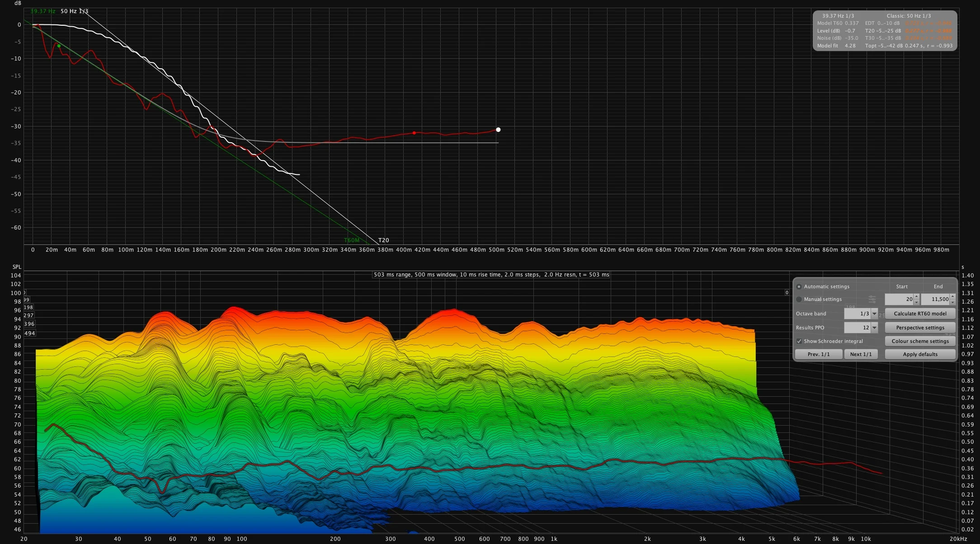The width and height of the screenshot is (980, 544).
Task: Click the Start frequency input field
Action: [899, 299]
